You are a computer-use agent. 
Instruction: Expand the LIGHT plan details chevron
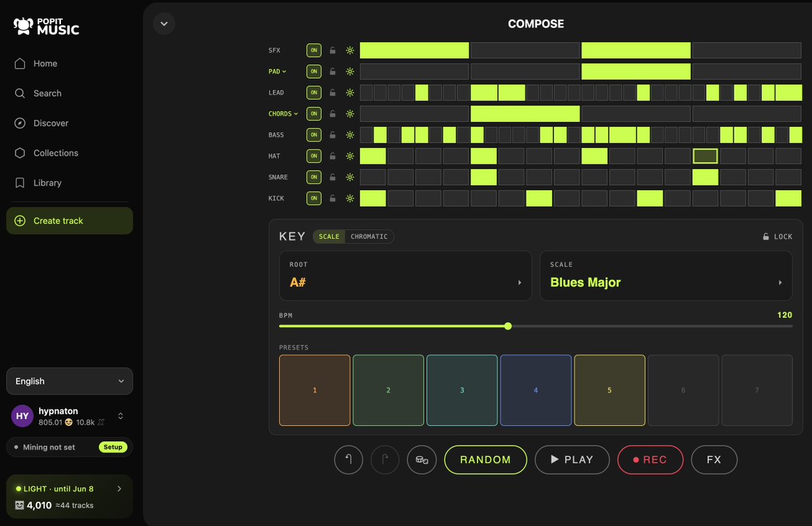pyautogui.click(x=119, y=489)
